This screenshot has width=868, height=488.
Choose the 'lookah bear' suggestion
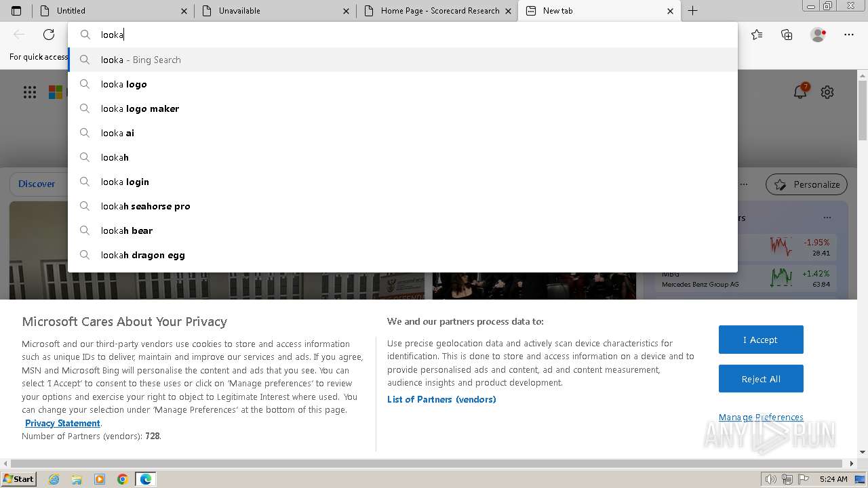[x=403, y=230]
